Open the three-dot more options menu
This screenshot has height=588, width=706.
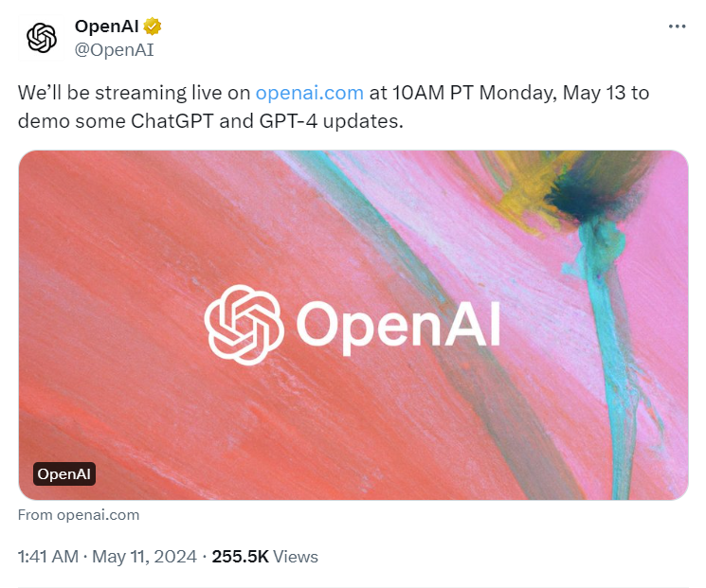pyautogui.click(x=677, y=27)
